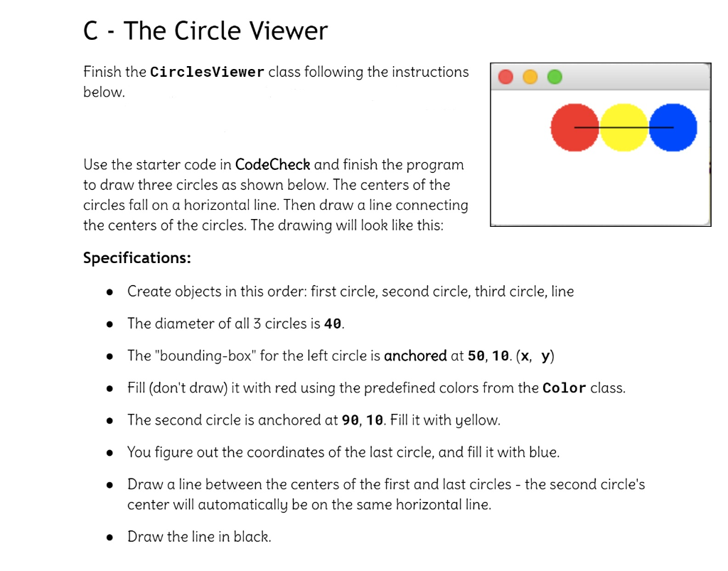728x571 pixels.
Task: Select the yellow circle in the preview
Action: [623, 127]
